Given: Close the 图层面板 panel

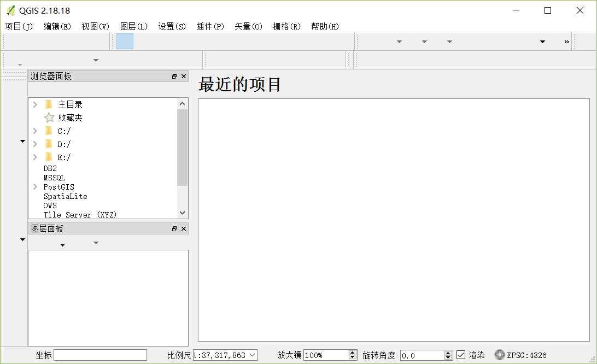Looking at the screenshot, I should coord(184,228).
